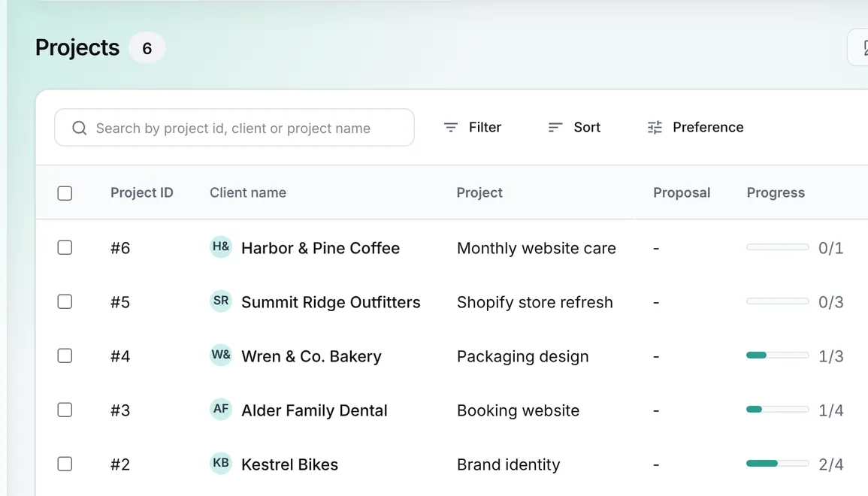Screen dimensions: 868x496
Task: Click the 2/4 progress count text
Action: [x=831, y=464]
